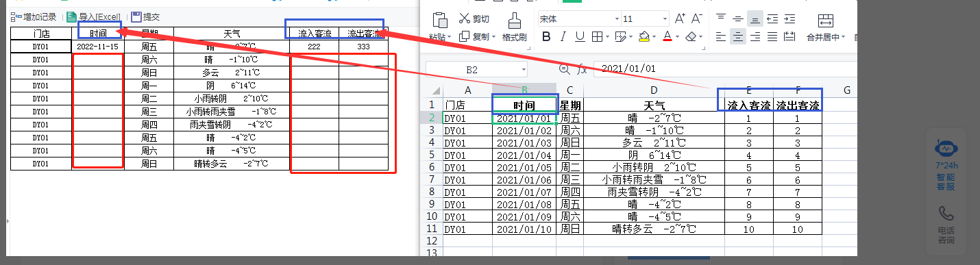Select column A header

467,90
